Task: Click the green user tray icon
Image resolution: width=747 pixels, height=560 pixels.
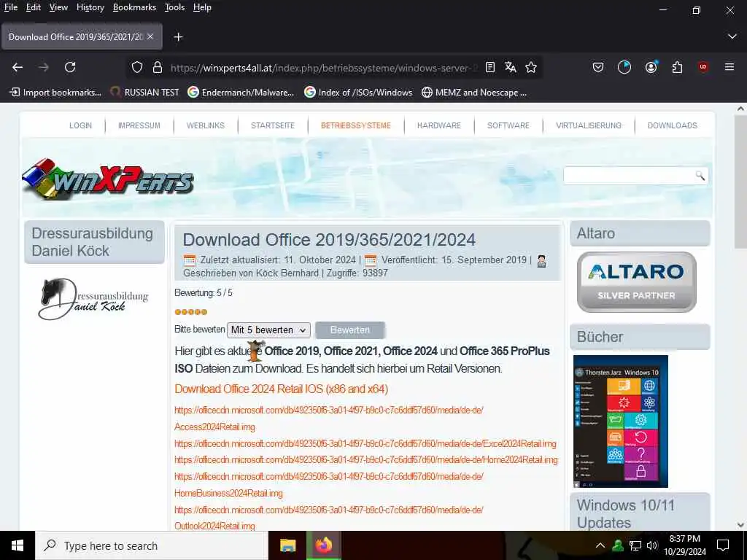Action: (x=618, y=545)
